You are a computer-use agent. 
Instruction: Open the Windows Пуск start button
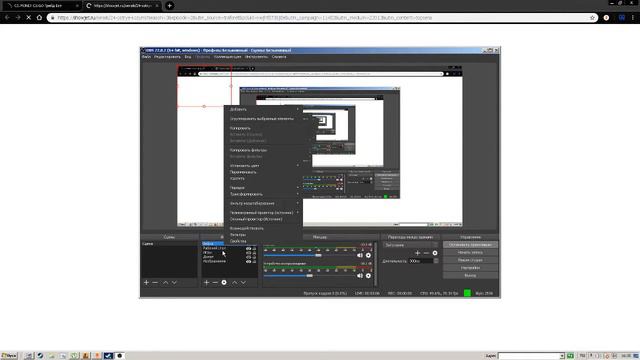pyautogui.click(x=9, y=356)
